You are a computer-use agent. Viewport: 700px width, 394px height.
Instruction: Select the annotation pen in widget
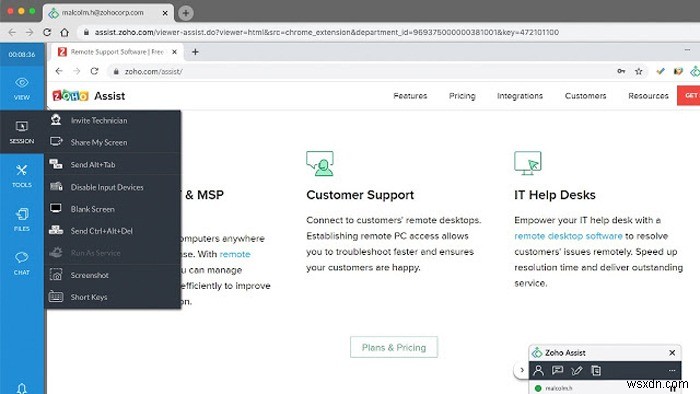[577, 370]
